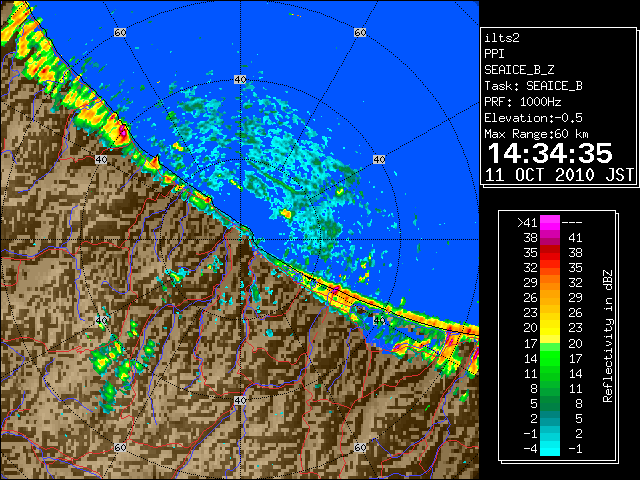Click the teal swatch in the 2–5 row

550,418
